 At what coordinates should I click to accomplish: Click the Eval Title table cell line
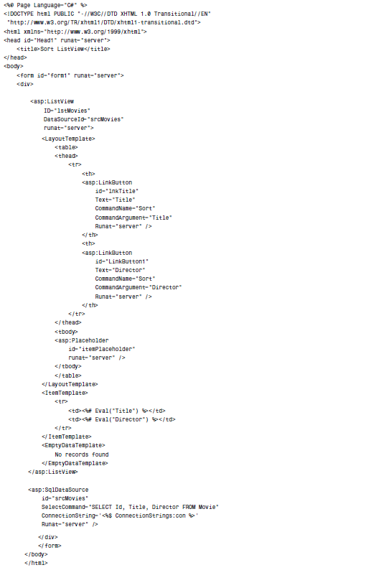pyautogui.click(x=117, y=411)
